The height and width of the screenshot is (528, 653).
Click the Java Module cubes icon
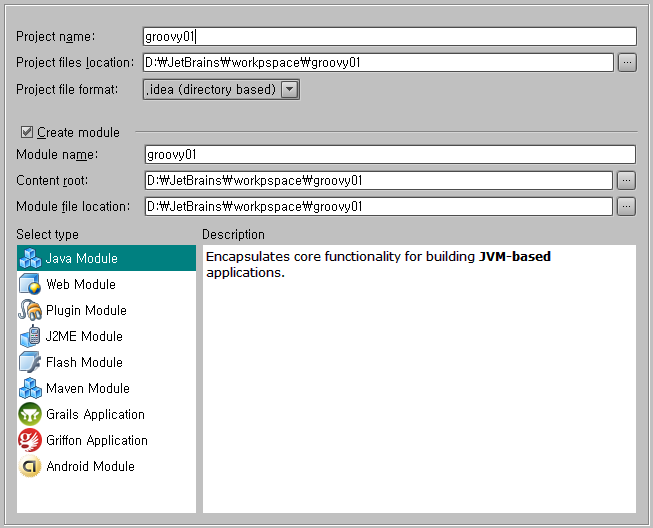(30, 258)
